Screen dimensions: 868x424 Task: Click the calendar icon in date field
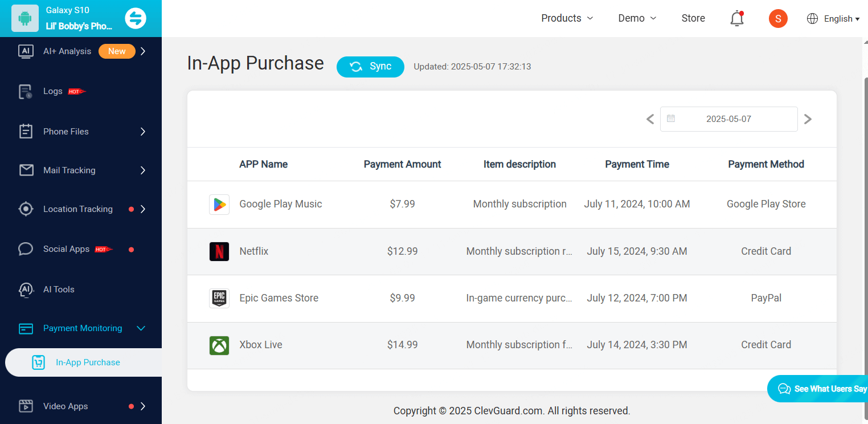coord(671,119)
